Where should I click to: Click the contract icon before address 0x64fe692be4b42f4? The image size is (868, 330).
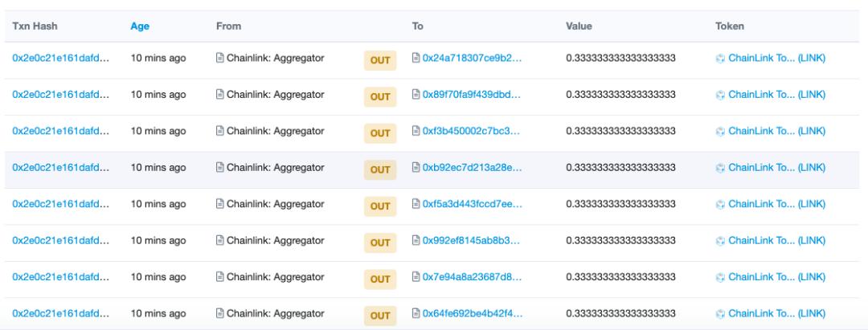pyautogui.click(x=416, y=313)
